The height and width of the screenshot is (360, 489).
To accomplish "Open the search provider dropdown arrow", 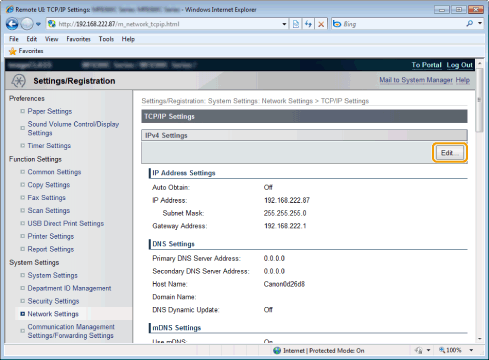I will 480,23.
